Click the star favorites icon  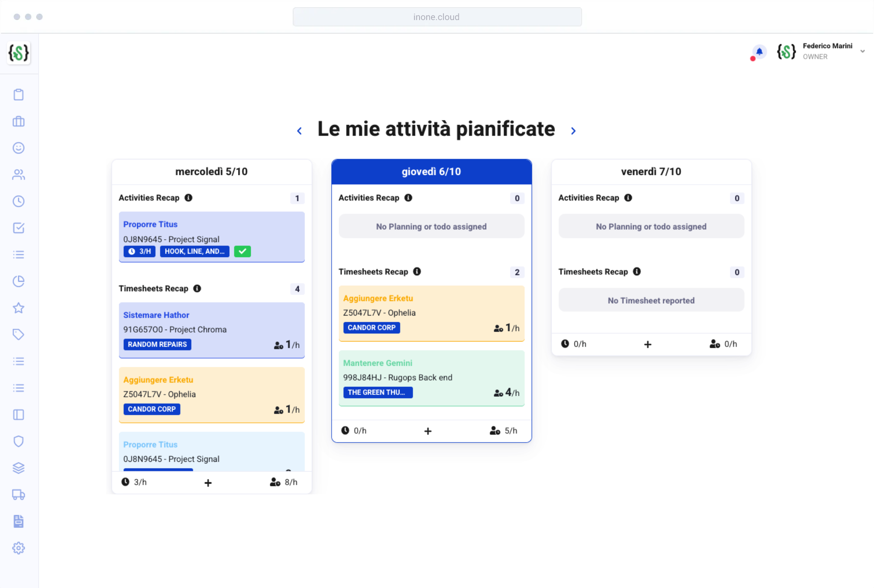(x=18, y=308)
